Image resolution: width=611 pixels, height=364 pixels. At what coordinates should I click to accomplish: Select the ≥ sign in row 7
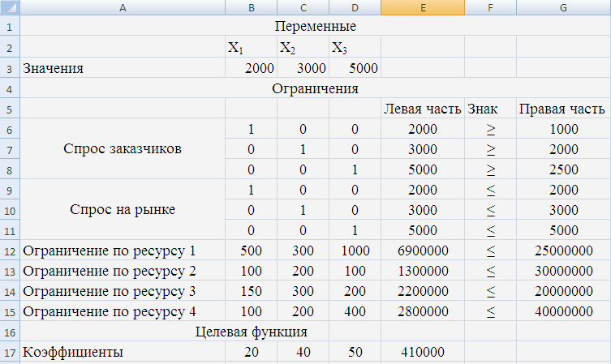(x=490, y=149)
